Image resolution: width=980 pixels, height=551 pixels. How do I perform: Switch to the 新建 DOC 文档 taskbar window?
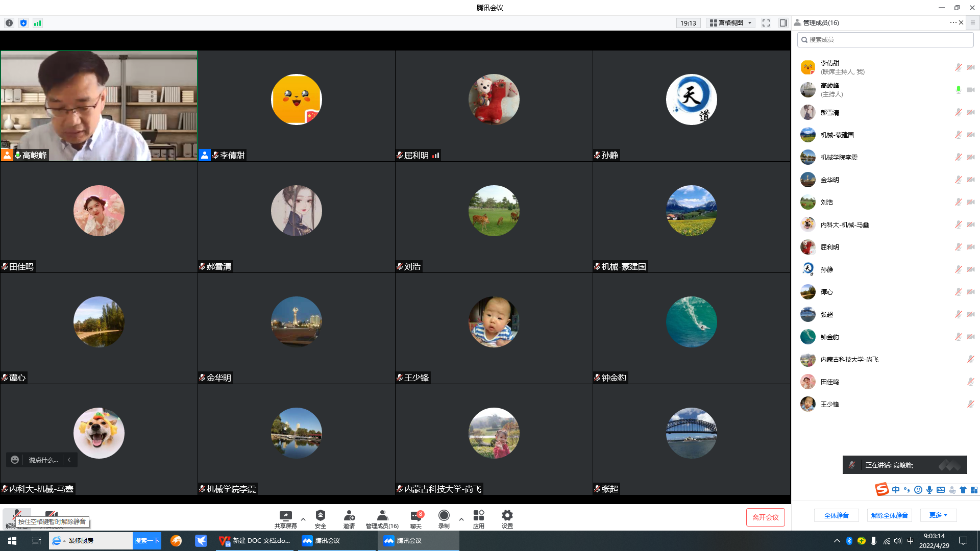(x=255, y=541)
